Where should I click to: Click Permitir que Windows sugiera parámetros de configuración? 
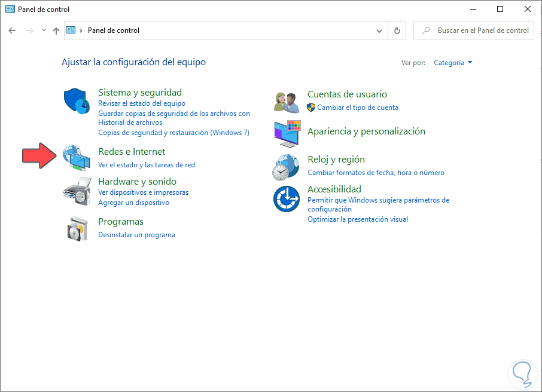[x=379, y=204]
